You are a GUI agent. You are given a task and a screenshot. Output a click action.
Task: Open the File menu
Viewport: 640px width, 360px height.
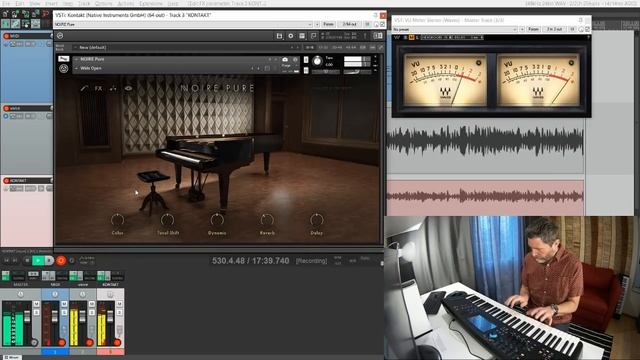coord(6,3)
